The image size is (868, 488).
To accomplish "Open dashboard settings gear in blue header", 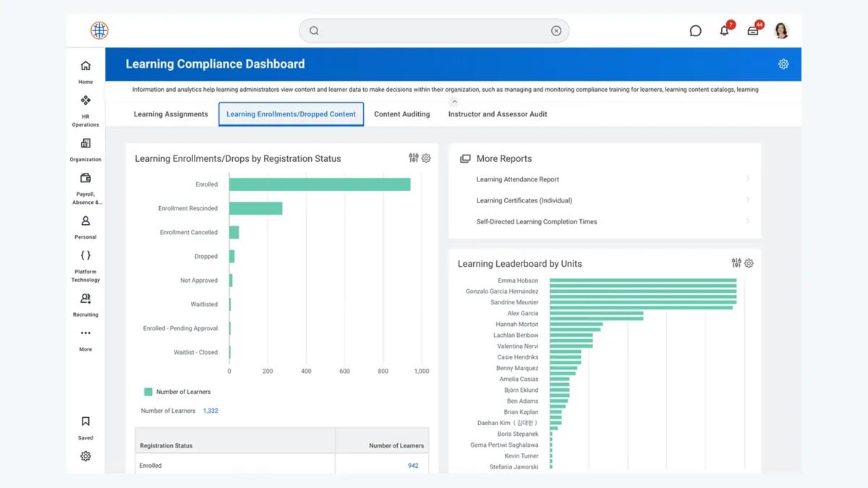I will pyautogui.click(x=783, y=64).
